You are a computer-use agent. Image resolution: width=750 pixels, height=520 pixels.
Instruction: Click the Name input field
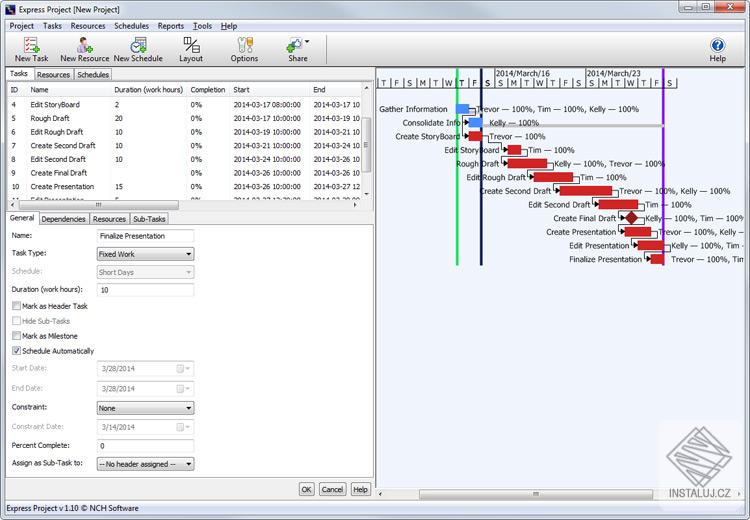coord(145,236)
